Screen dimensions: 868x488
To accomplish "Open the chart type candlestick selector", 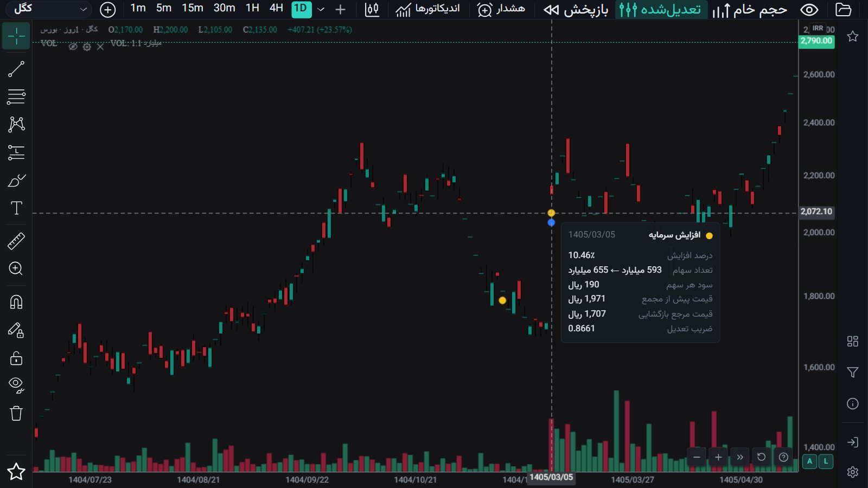I will (372, 9).
